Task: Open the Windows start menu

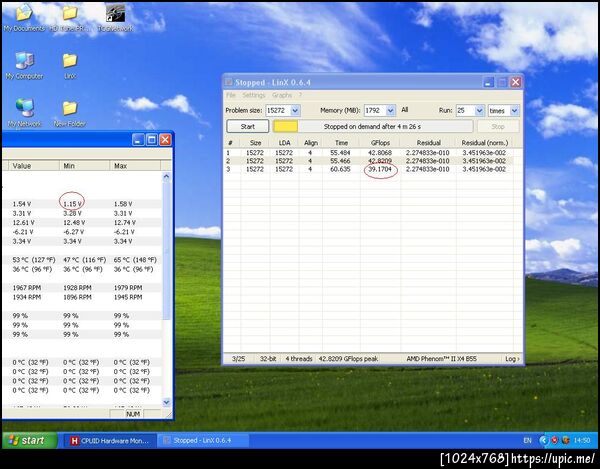Action: click(30, 440)
